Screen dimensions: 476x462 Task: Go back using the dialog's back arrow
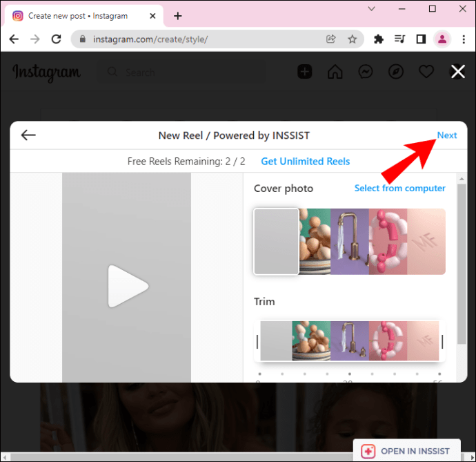[28, 135]
